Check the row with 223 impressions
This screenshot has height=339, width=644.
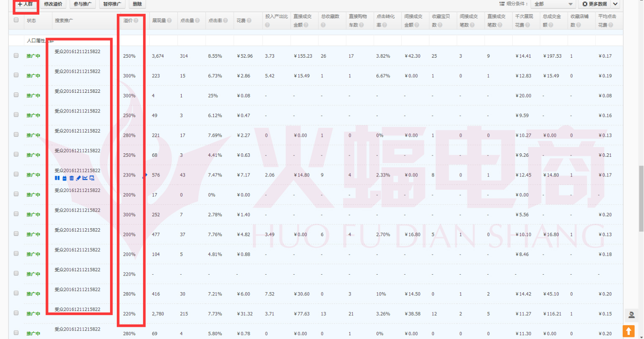point(16,75)
